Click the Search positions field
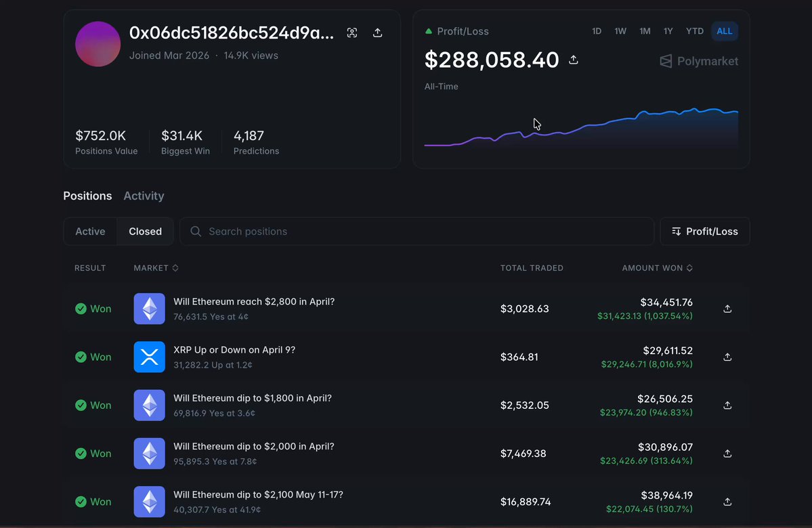This screenshot has width=812, height=528. click(x=417, y=232)
